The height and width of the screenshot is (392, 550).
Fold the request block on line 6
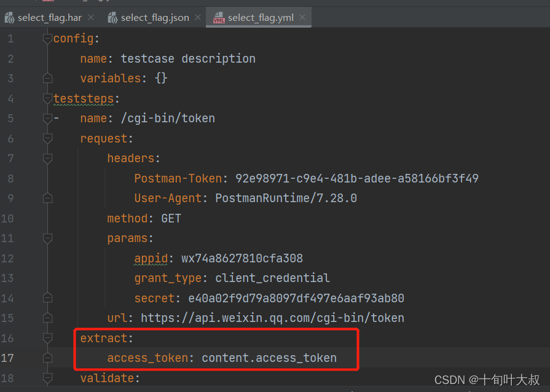pos(47,138)
